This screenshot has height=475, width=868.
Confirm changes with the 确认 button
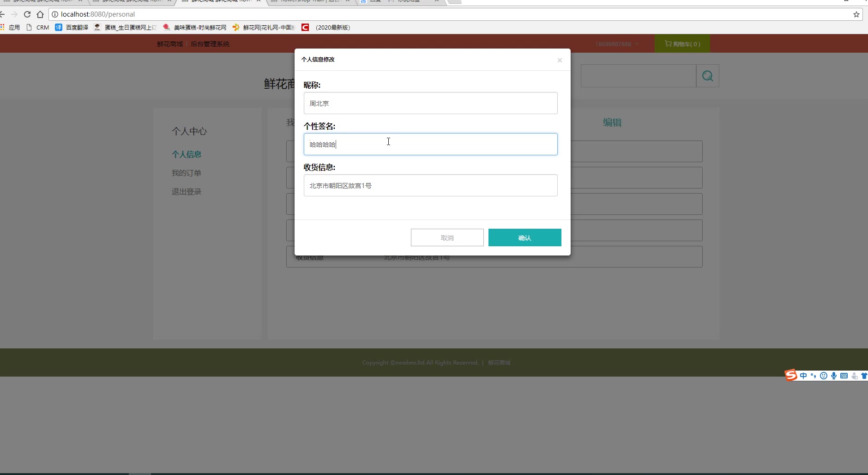click(524, 237)
